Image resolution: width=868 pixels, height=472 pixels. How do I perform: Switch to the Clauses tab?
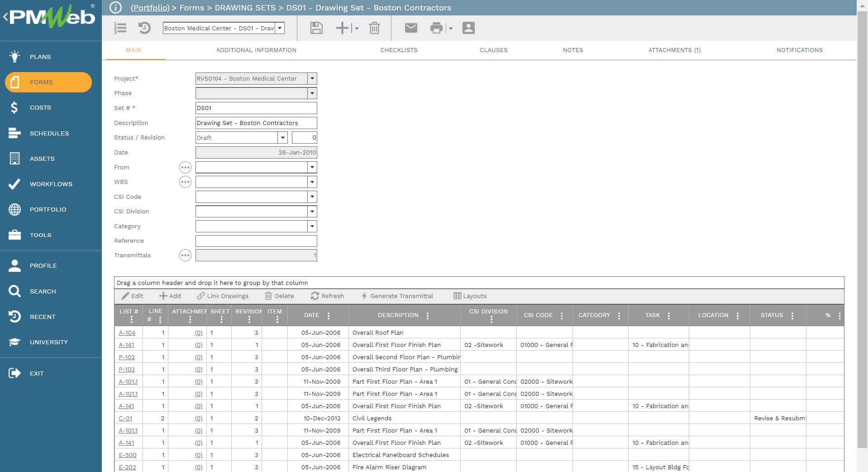point(493,50)
